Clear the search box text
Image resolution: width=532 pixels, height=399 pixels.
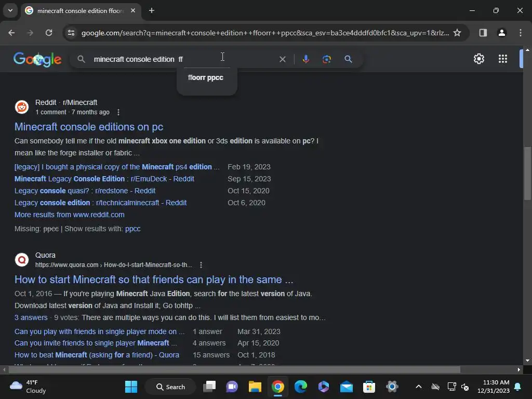pos(282,59)
